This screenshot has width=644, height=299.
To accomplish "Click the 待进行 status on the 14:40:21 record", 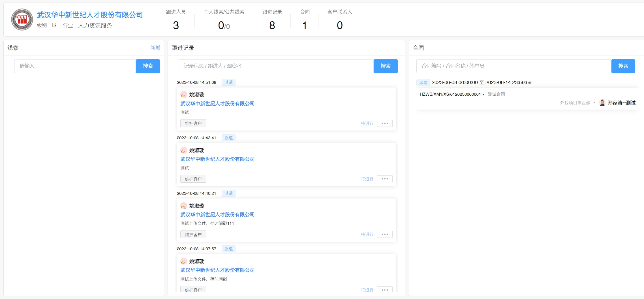I will click(x=367, y=234).
